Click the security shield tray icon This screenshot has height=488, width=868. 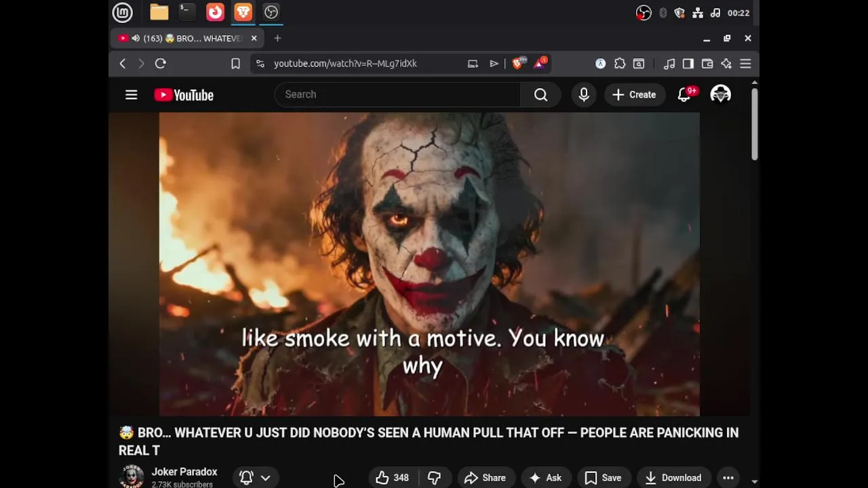tap(679, 13)
